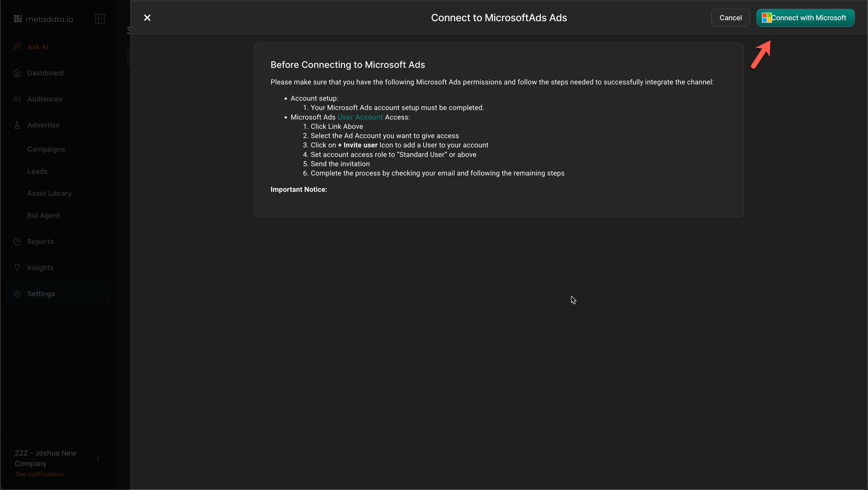Click the Insights lightbulb icon

point(18,268)
